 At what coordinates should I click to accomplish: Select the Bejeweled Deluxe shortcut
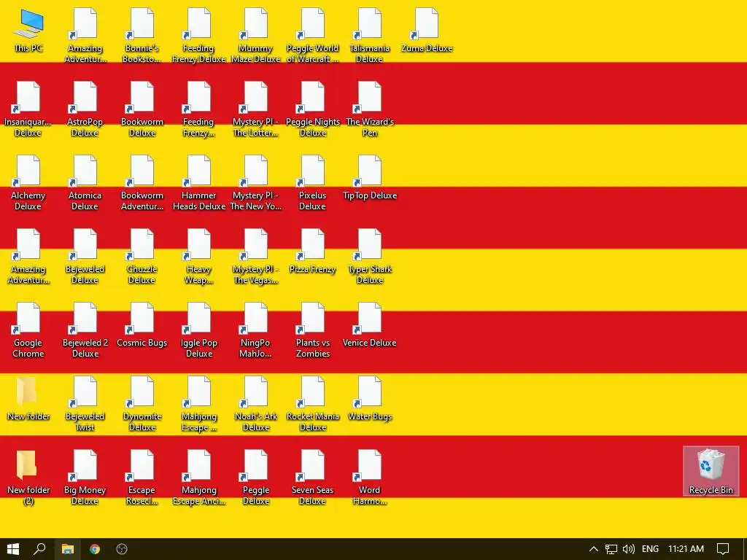pyautogui.click(x=85, y=257)
